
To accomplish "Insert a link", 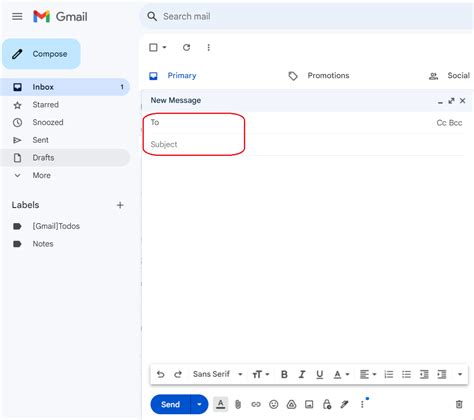I will tap(256, 405).
